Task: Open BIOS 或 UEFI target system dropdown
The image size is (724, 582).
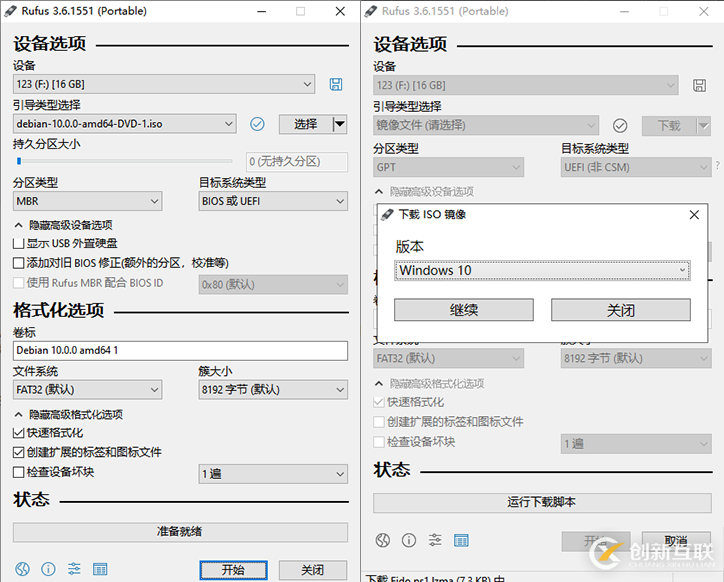Action: click(273, 201)
